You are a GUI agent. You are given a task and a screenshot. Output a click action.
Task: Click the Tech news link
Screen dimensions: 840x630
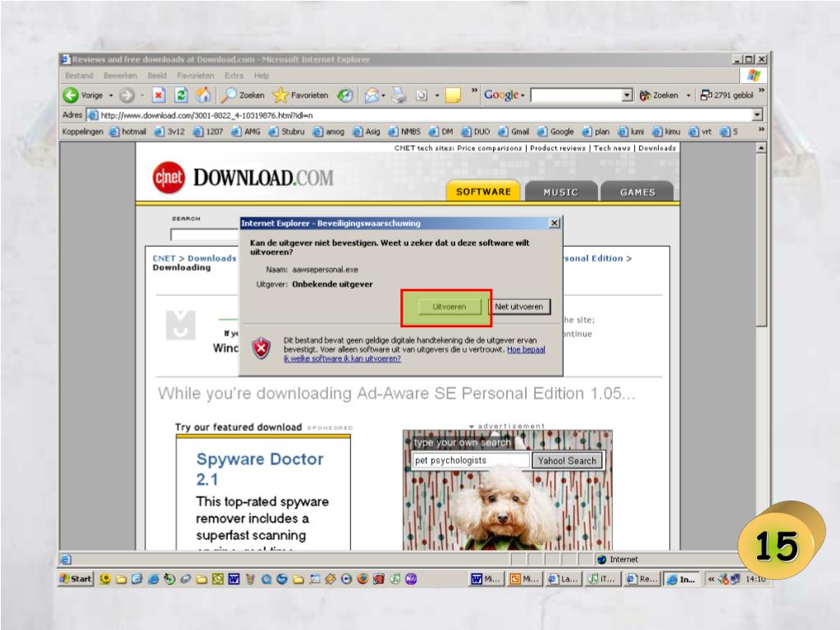coord(614,148)
